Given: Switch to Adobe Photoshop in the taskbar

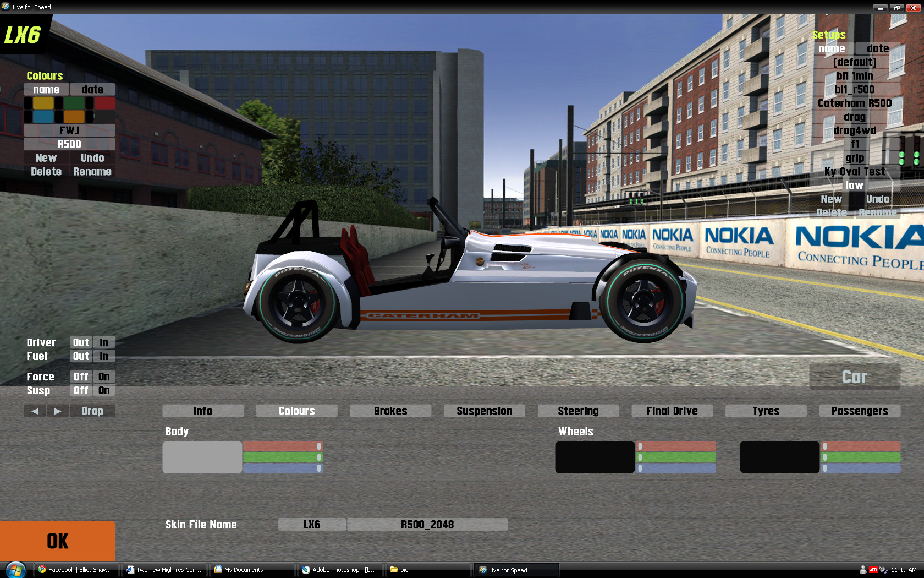Looking at the screenshot, I should point(340,570).
